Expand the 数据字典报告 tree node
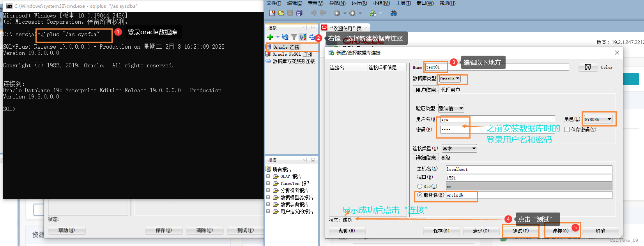 [x=268, y=204]
